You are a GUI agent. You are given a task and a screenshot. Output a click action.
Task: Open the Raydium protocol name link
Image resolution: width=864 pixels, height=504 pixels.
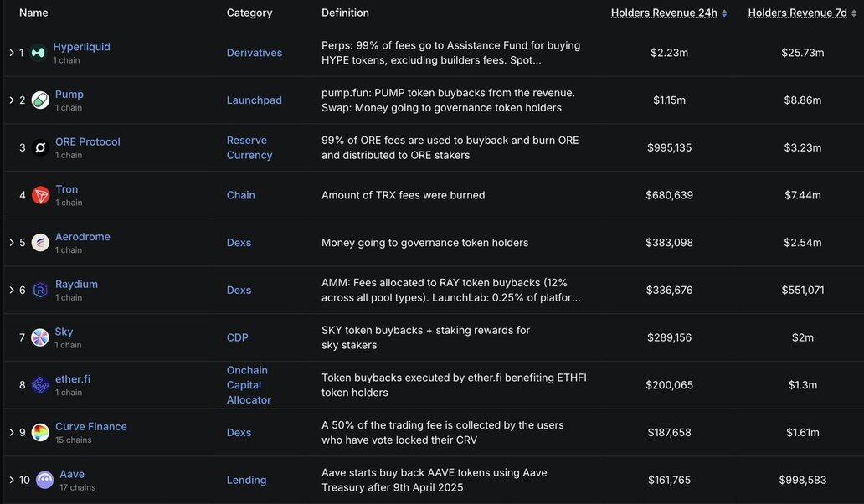click(x=76, y=284)
